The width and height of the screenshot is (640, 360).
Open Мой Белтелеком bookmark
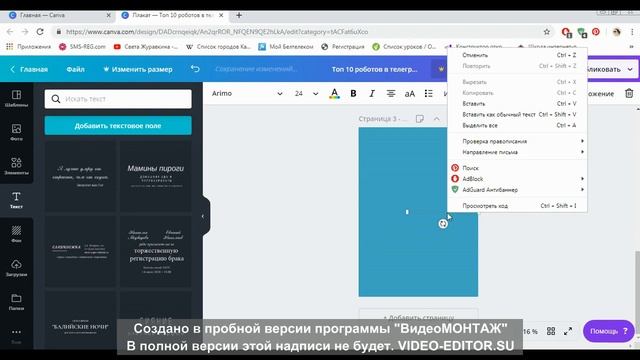coord(286,47)
